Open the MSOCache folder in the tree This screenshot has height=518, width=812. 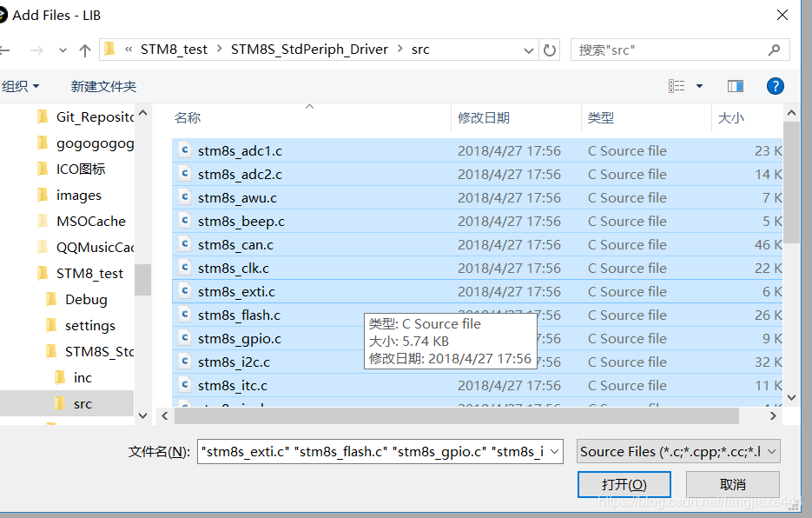click(82, 222)
